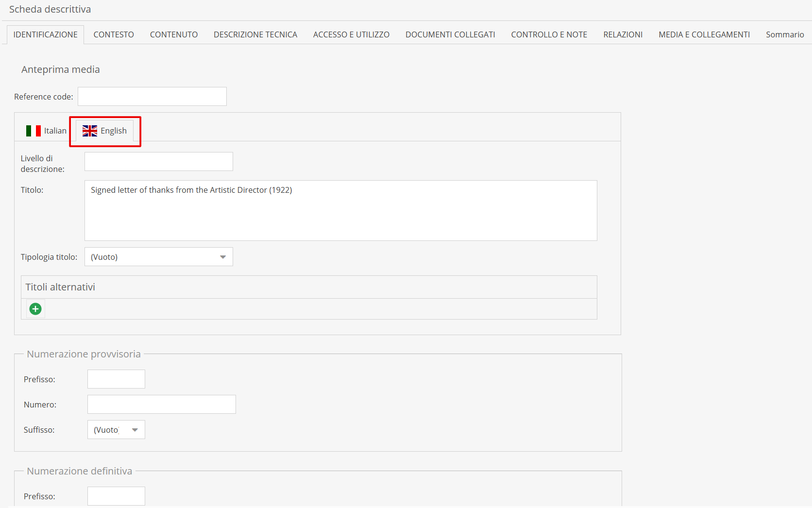
Task: Click the green add alternative title icon
Action: click(35, 309)
